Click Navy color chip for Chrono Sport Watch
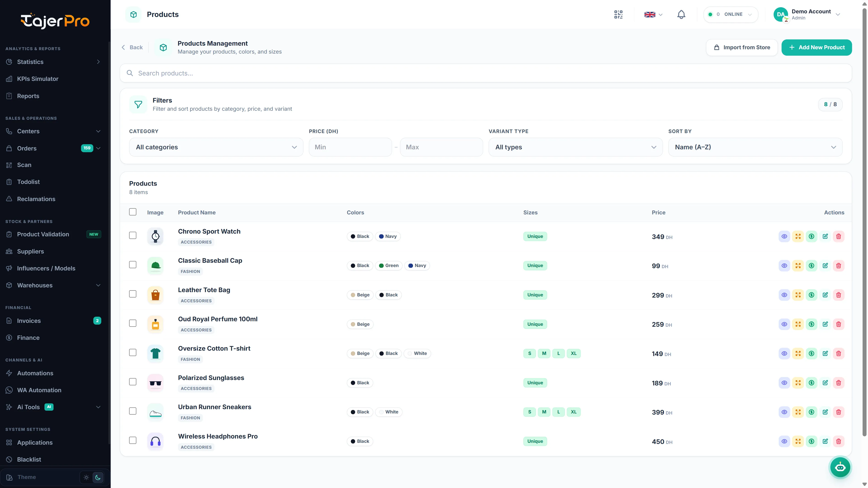 pos(387,236)
